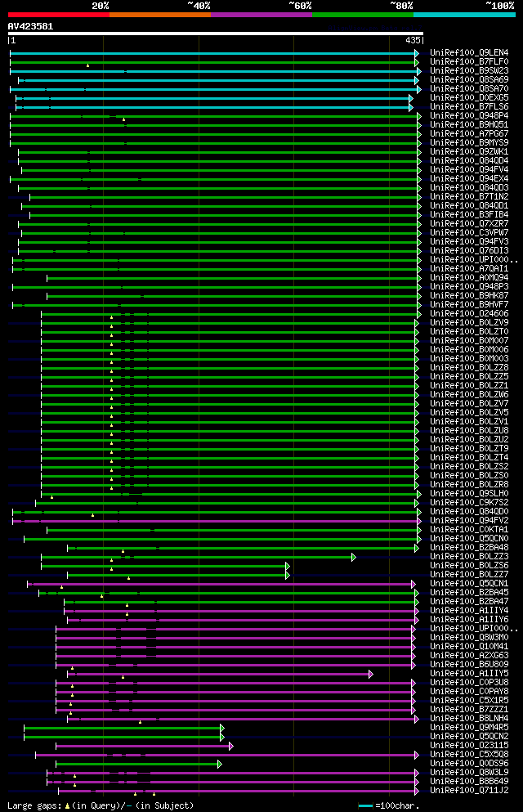The width and height of the screenshot is (523, 812).
Task: Pick the UniRef100_B0LZV9 label
Action: tap(469, 323)
